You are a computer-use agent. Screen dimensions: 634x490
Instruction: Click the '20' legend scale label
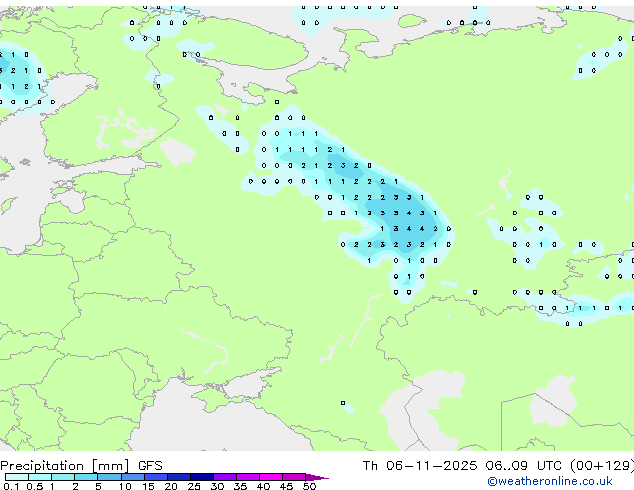coord(171,486)
